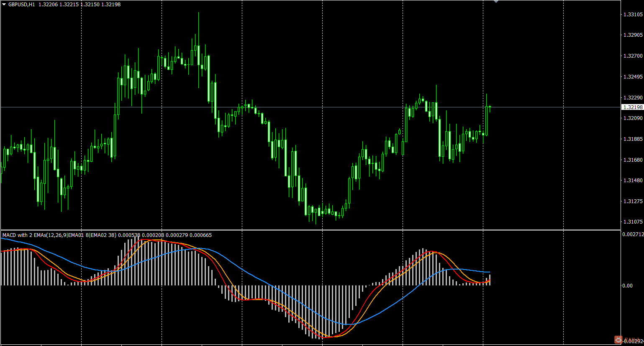Click the 1.33105 price scale label
Screen dimensions: 644x346
[x=633, y=15]
